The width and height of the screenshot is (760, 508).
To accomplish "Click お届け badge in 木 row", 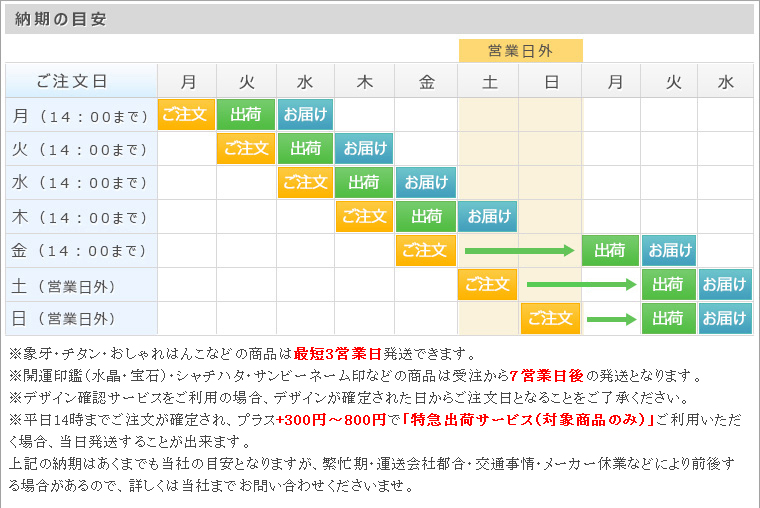I will (x=488, y=216).
